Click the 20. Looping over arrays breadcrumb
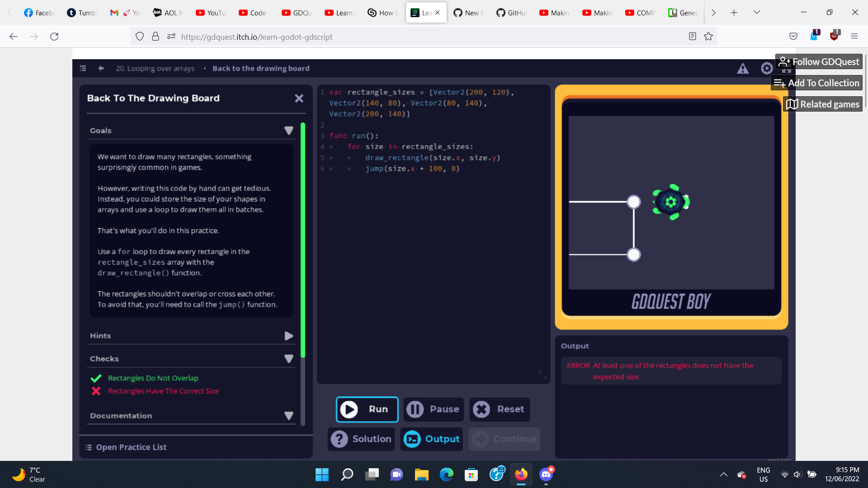The width and height of the screenshot is (868, 488). (155, 68)
